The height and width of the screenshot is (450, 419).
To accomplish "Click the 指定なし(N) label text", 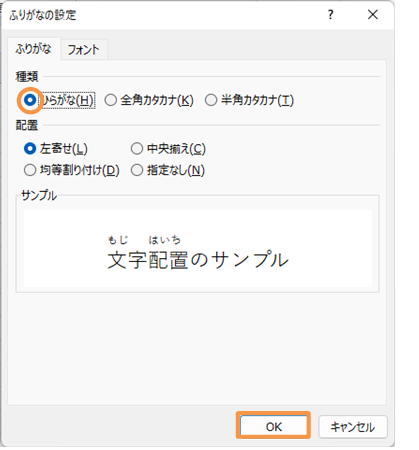I will 176,170.
